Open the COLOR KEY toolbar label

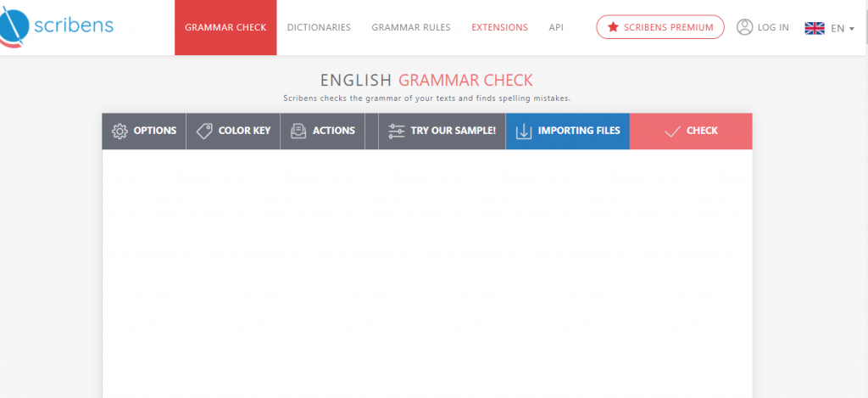245,131
